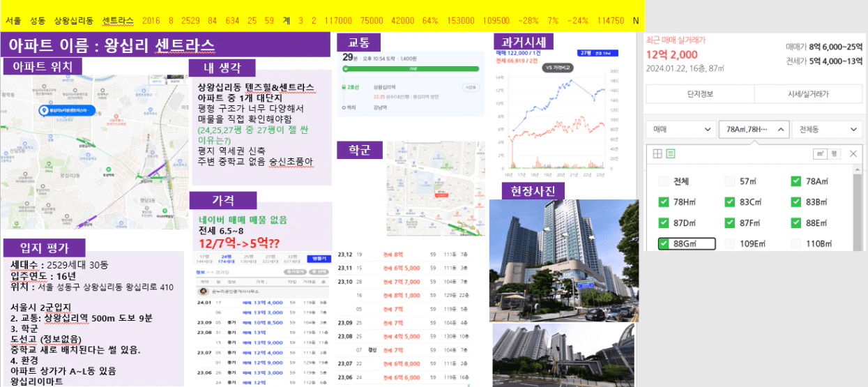Uncheck the 78A㎡ checkbox
The height and width of the screenshot is (387, 868).
[x=795, y=181]
